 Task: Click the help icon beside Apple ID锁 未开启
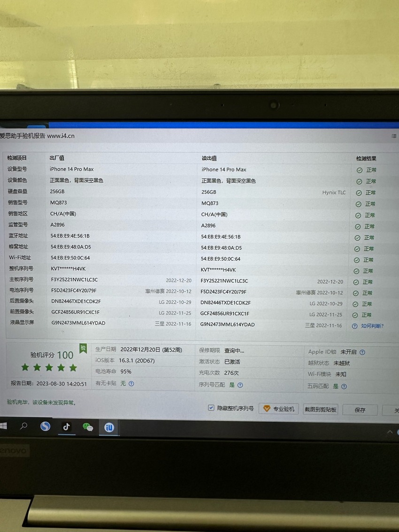[x=362, y=352]
